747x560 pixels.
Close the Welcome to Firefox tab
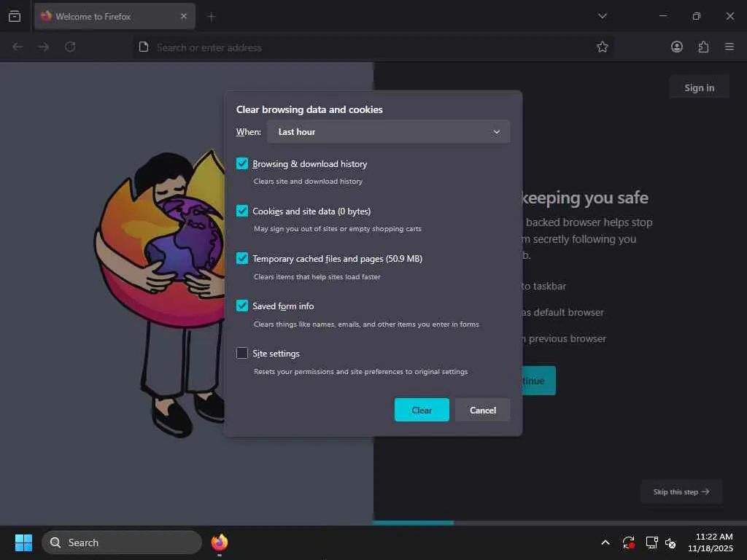[184, 16]
